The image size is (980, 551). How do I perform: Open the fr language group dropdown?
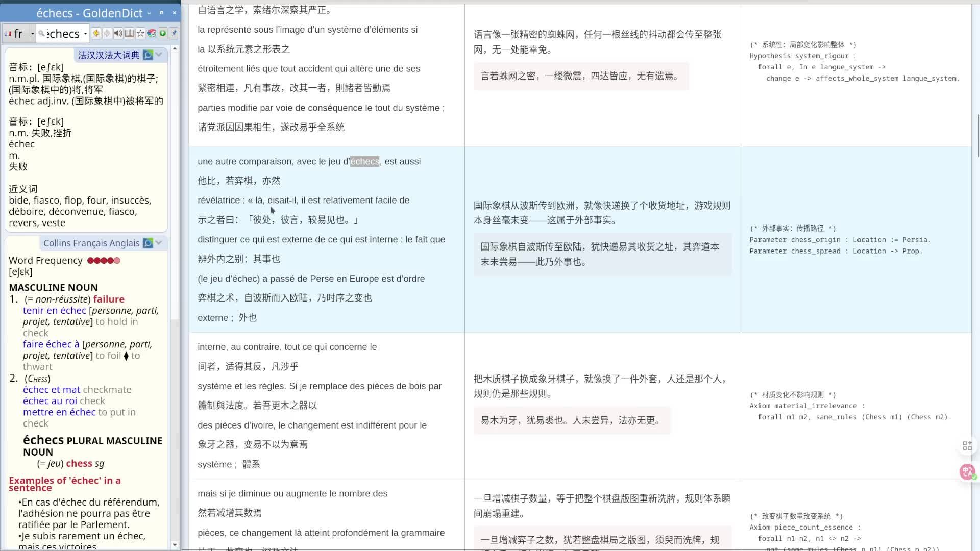[32, 34]
